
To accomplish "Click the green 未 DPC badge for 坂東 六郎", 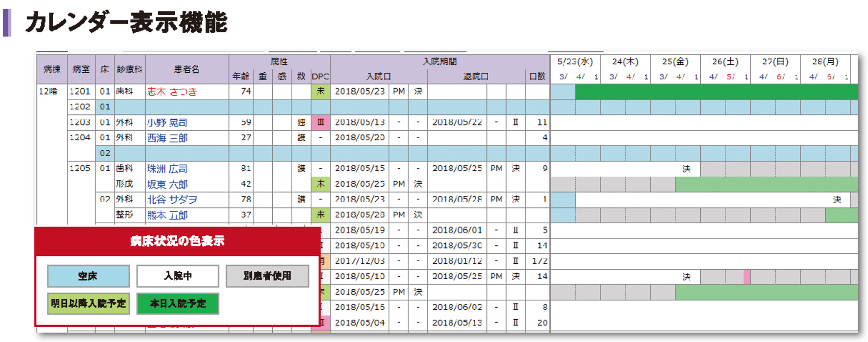I will (x=320, y=184).
